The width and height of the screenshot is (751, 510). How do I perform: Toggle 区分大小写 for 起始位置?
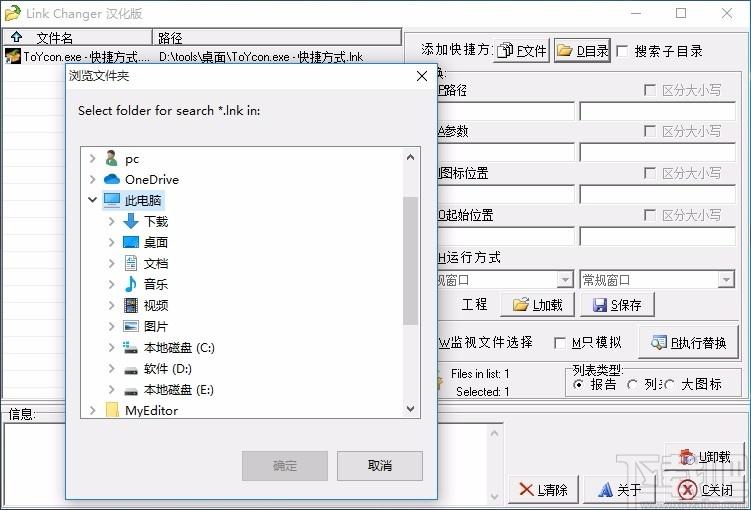[650, 215]
